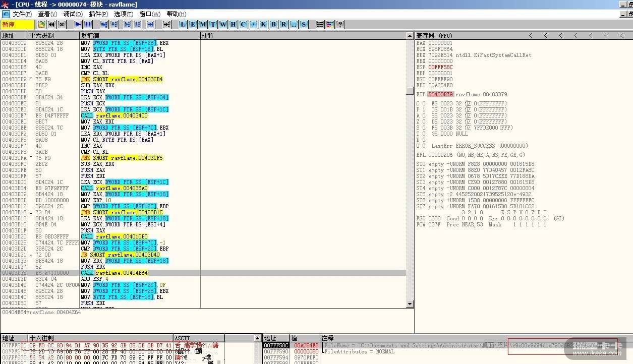Screen dimensions: 633x364
Task: Open the 插件(P) plugins menu
Action: tap(98, 14)
